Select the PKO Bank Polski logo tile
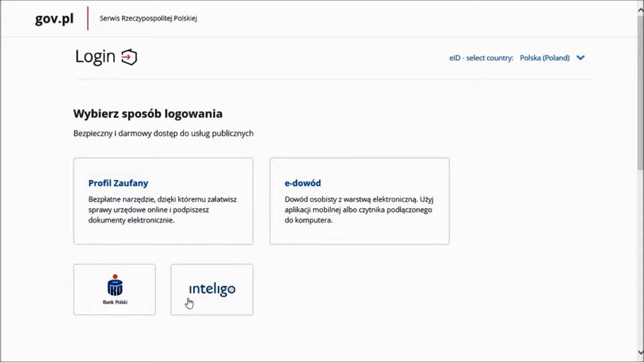The image size is (644, 362). (115, 290)
